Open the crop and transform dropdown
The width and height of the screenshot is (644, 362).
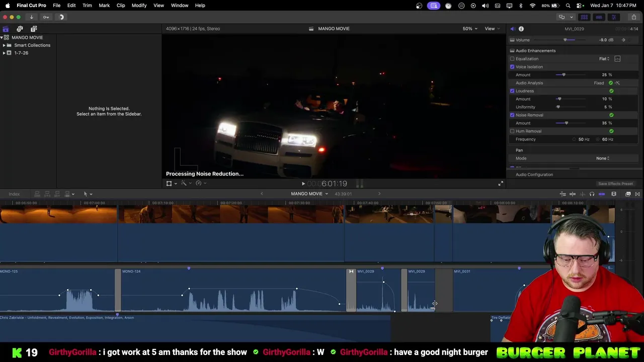point(171,184)
